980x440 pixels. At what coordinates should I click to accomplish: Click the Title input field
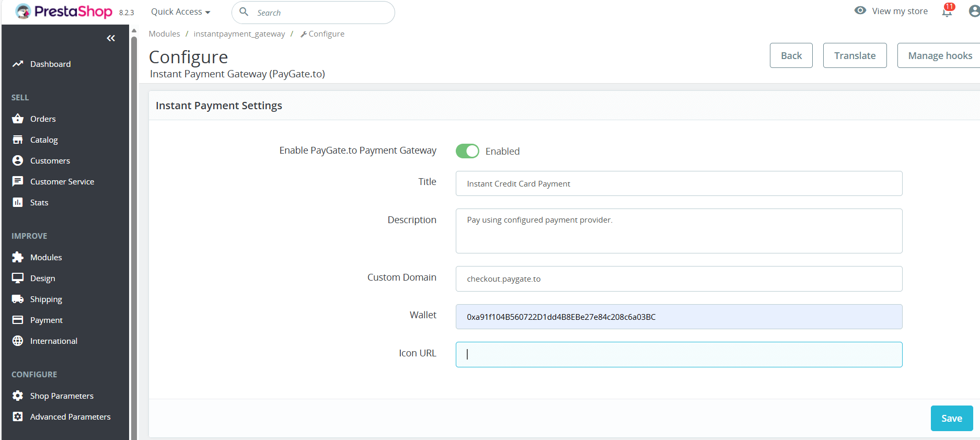[679, 183]
